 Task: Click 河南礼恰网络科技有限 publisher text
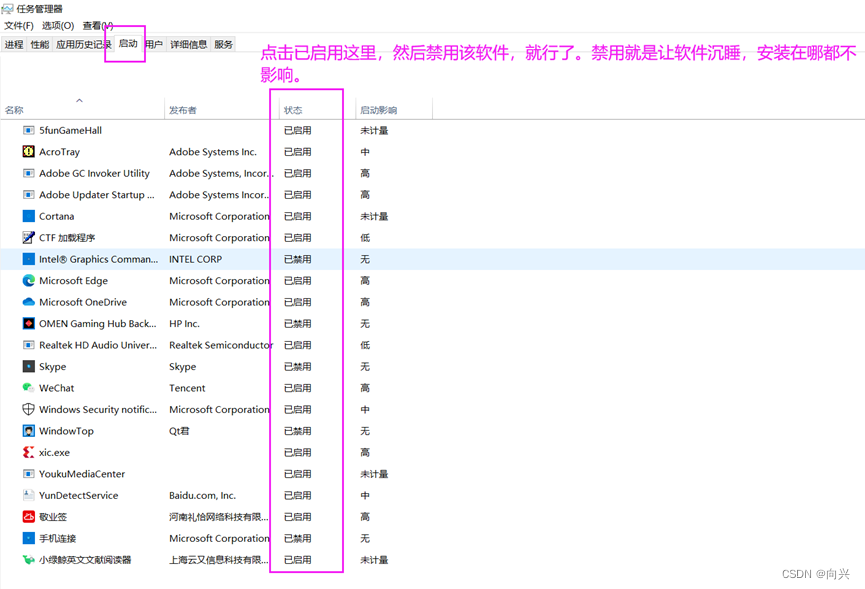[x=218, y=517]
